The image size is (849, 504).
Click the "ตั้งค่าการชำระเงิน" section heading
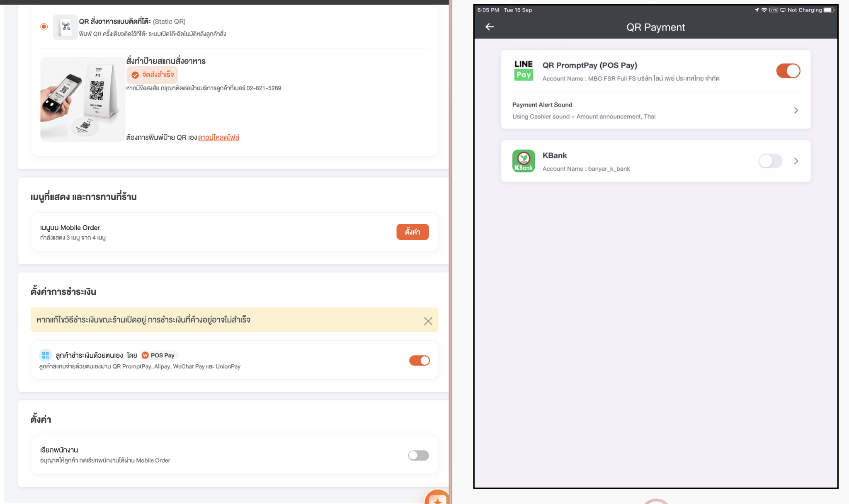click(63, 291)
